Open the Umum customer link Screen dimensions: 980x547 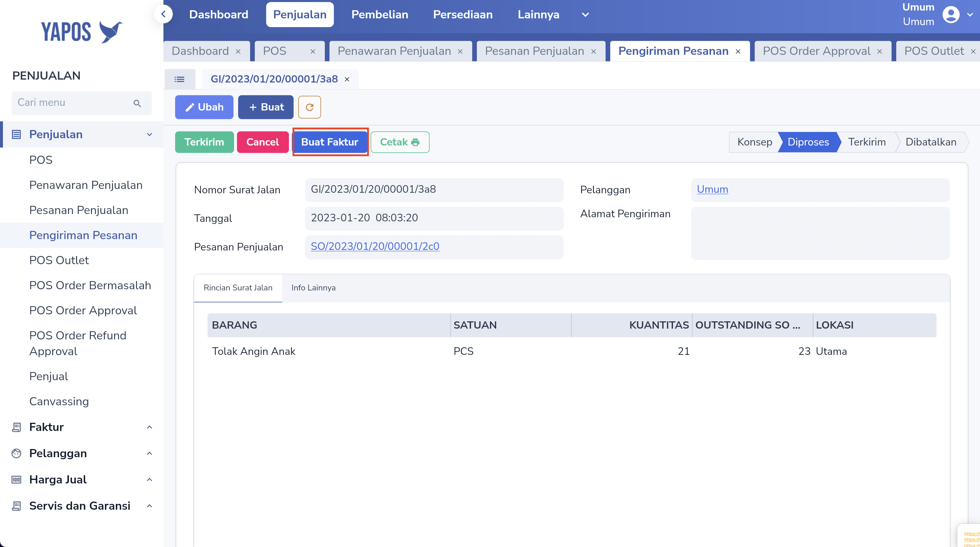coord(713,189)
